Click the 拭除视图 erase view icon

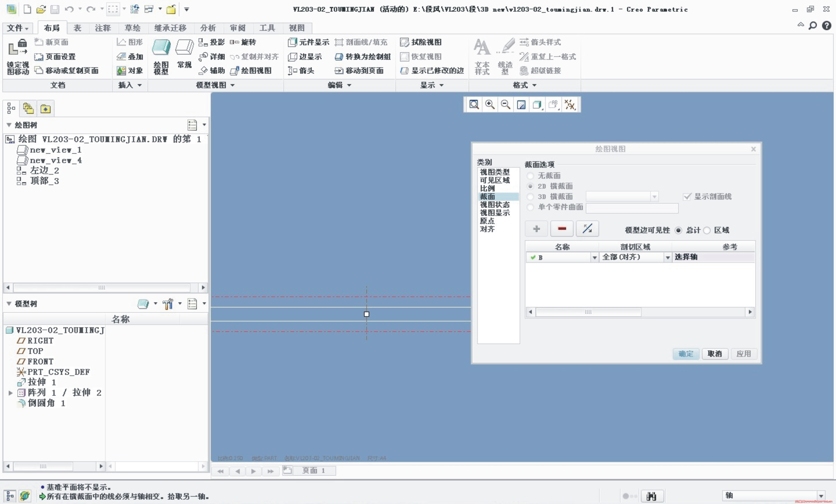pyautogui.click(x=404, y=42)
